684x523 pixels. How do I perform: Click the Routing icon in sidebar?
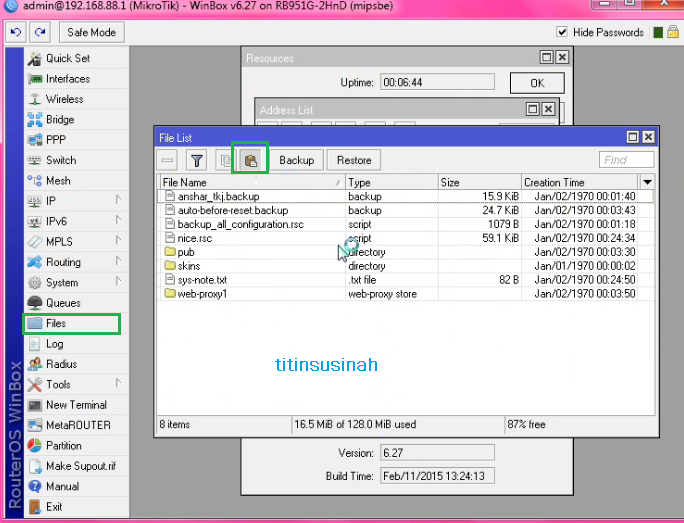pyautogui.click(x=34, y=262)
